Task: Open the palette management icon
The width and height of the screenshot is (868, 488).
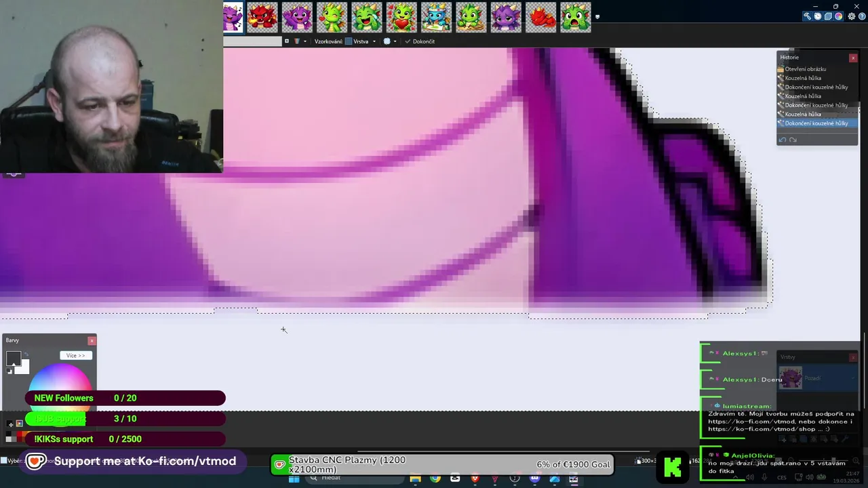Action: [x=19, y=424]
